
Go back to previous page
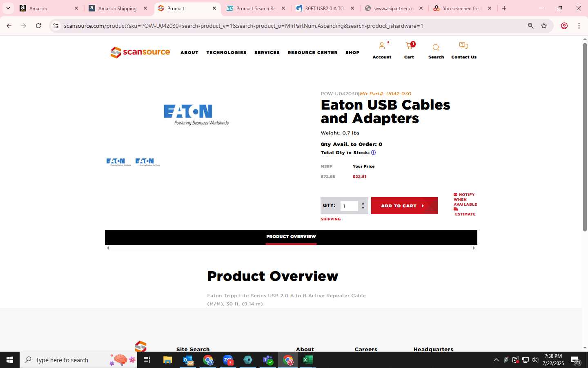coord(9,26)
